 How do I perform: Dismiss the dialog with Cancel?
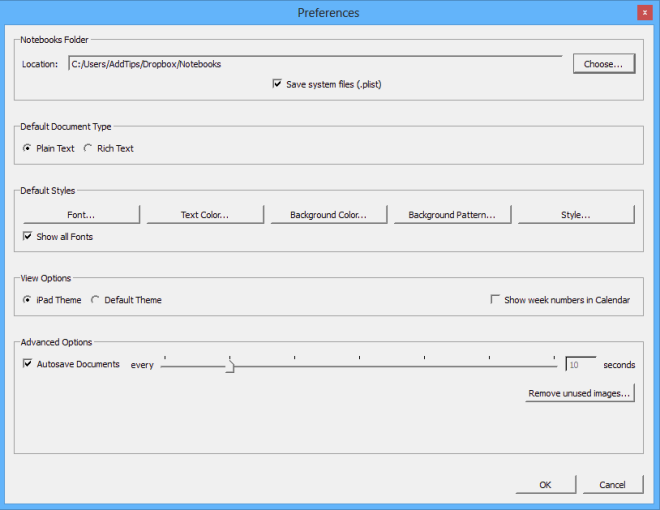point(613,485)
